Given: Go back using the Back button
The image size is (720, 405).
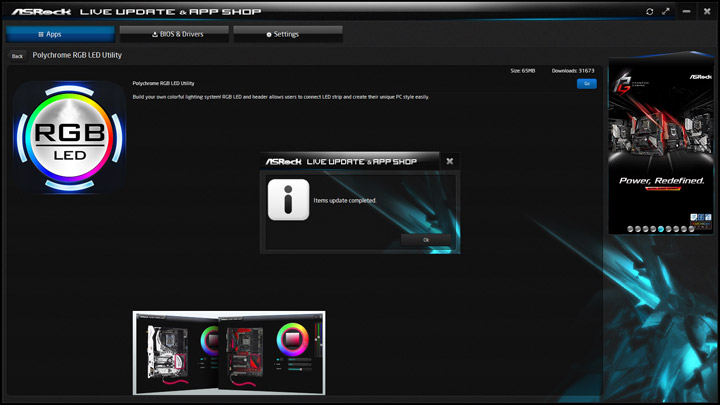Looking at the screenshot, I should (17, 56).
